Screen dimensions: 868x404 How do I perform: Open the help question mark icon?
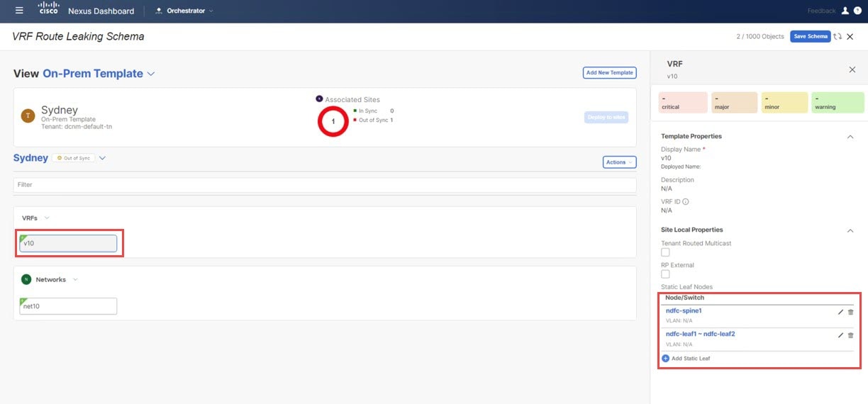pyautogui.click(x=858, y=11)
